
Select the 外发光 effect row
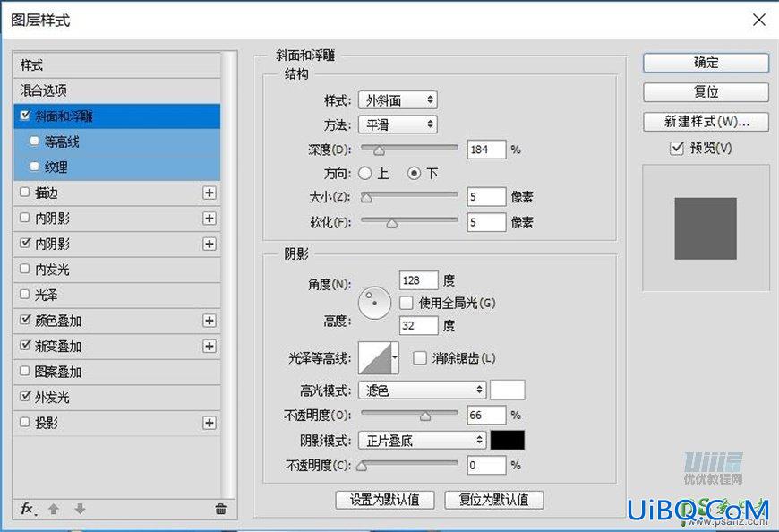(116, 398)
